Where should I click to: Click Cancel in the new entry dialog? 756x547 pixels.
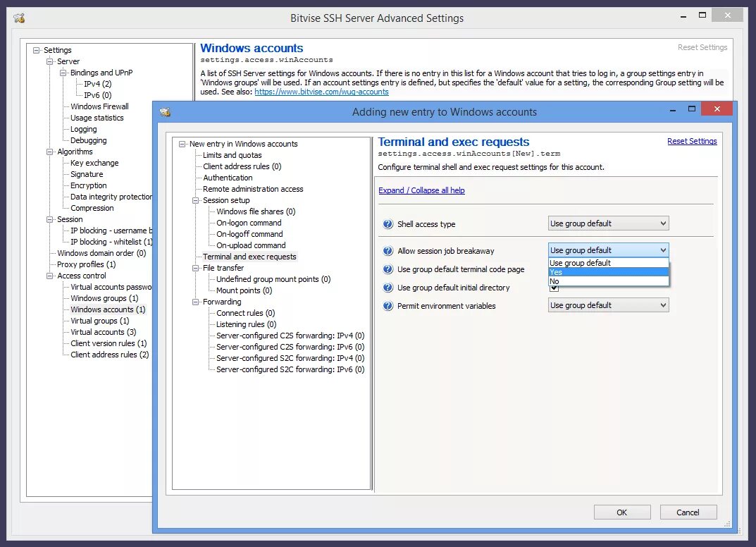(x=688, y=512)
